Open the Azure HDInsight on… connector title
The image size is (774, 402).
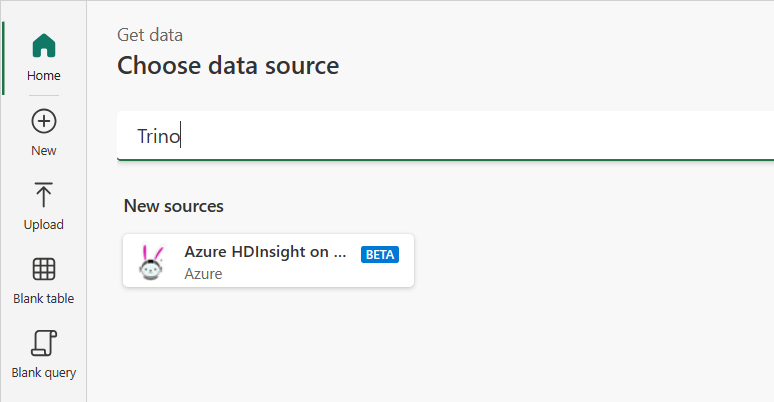(264, 253)
